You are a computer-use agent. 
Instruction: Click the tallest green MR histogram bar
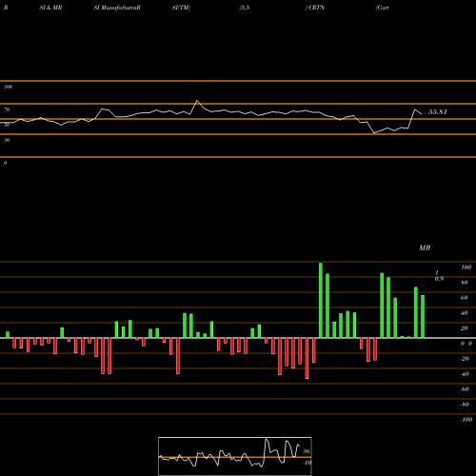tap(321, 300)
